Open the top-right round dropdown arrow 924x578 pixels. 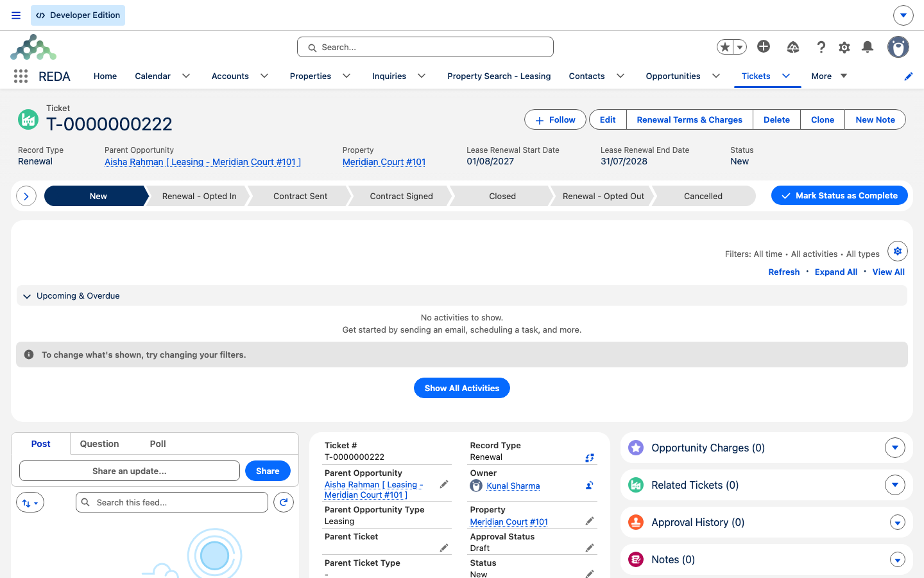(x=903, y=15)
